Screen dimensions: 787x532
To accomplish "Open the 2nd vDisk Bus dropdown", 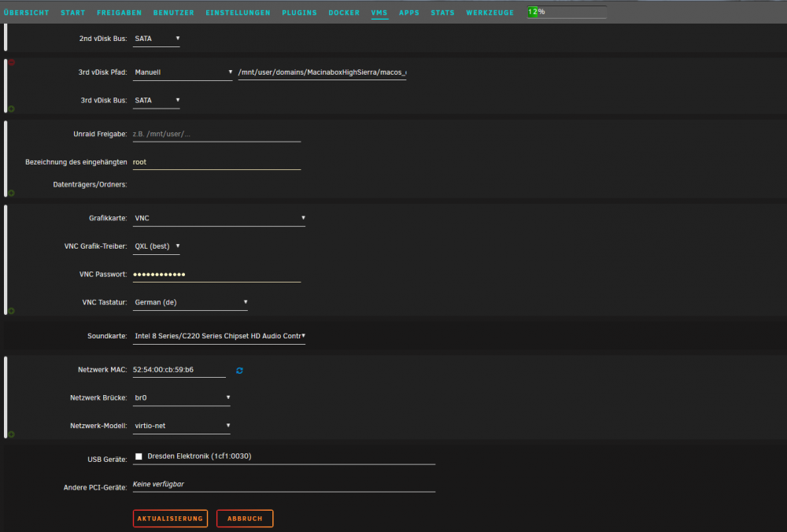I will tap(156, 39).
